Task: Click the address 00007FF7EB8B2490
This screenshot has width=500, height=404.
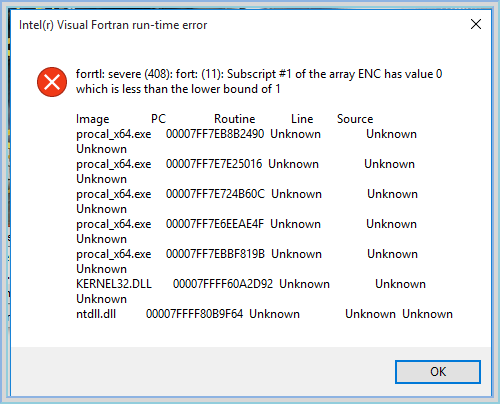Action: coord(215,134)
